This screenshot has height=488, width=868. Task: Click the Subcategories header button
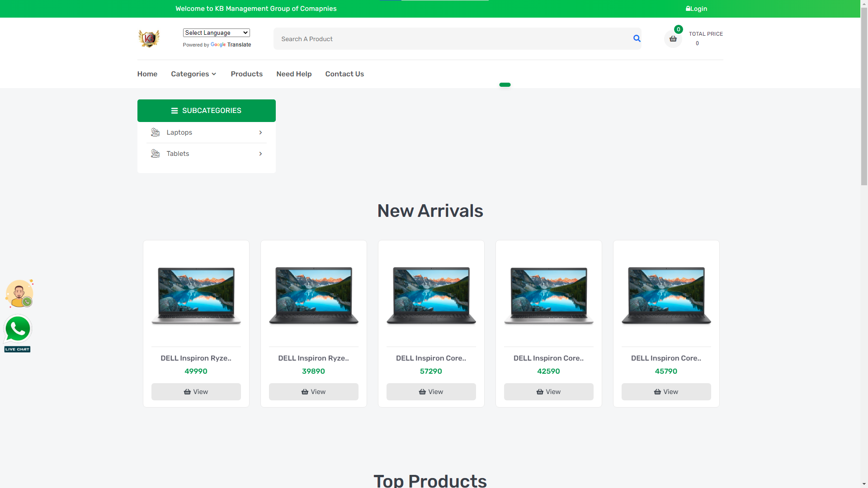pos(207,111)
